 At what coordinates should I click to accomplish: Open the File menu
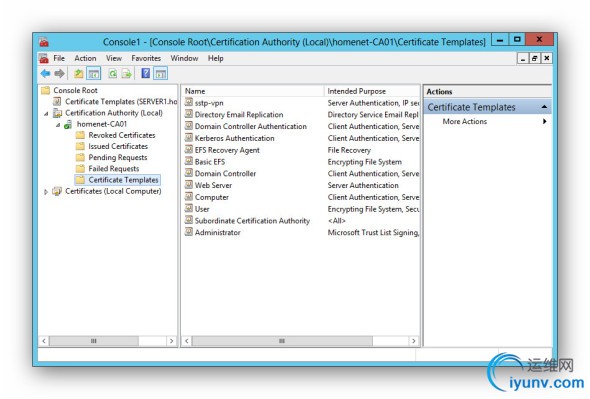pos(59,58)
